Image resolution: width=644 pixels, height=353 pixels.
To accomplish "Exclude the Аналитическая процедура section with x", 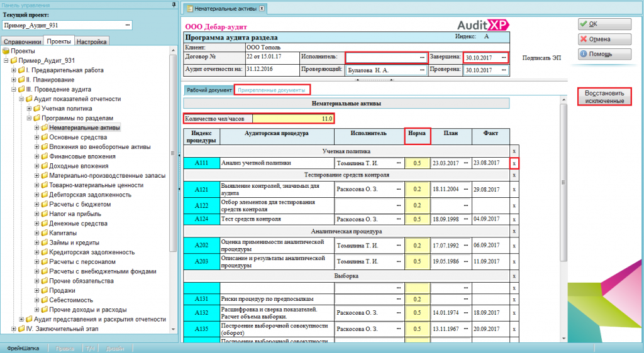I will pos(514,231).
